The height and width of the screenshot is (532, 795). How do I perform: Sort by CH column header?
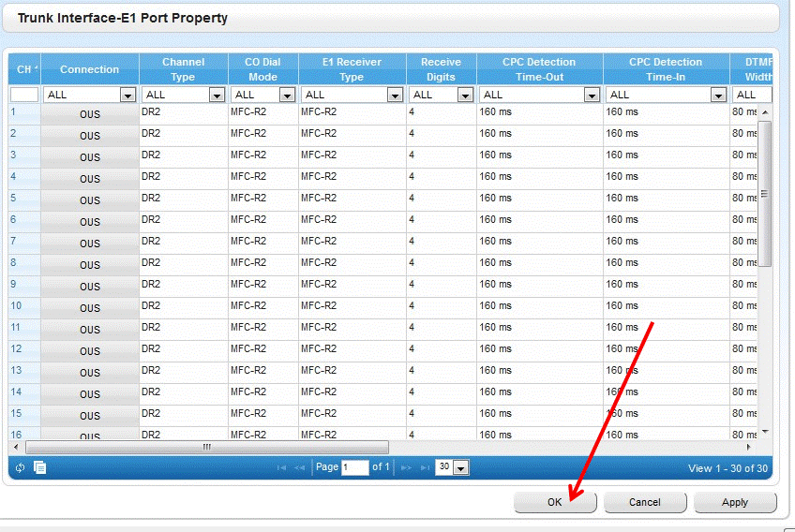24,69
